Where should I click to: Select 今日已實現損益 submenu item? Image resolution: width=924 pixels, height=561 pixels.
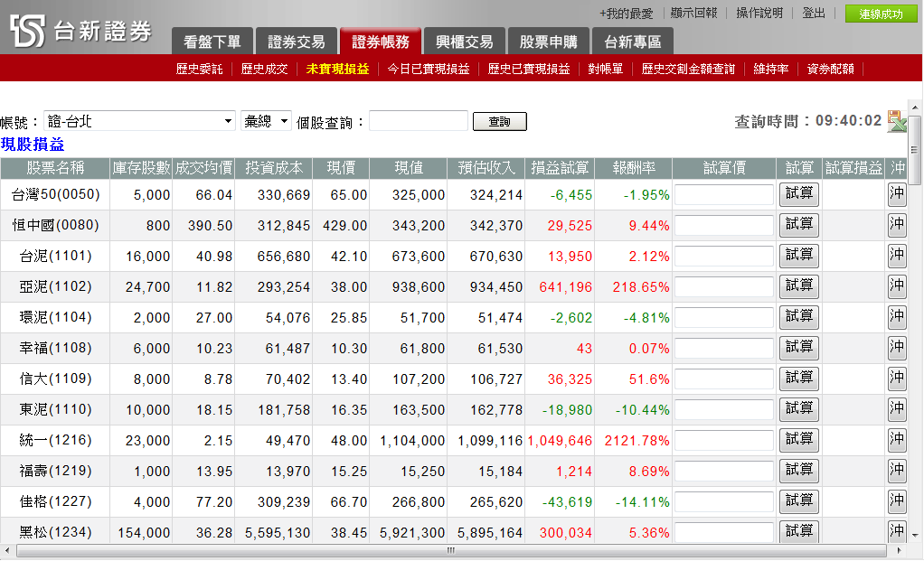(x=429, y=69)
